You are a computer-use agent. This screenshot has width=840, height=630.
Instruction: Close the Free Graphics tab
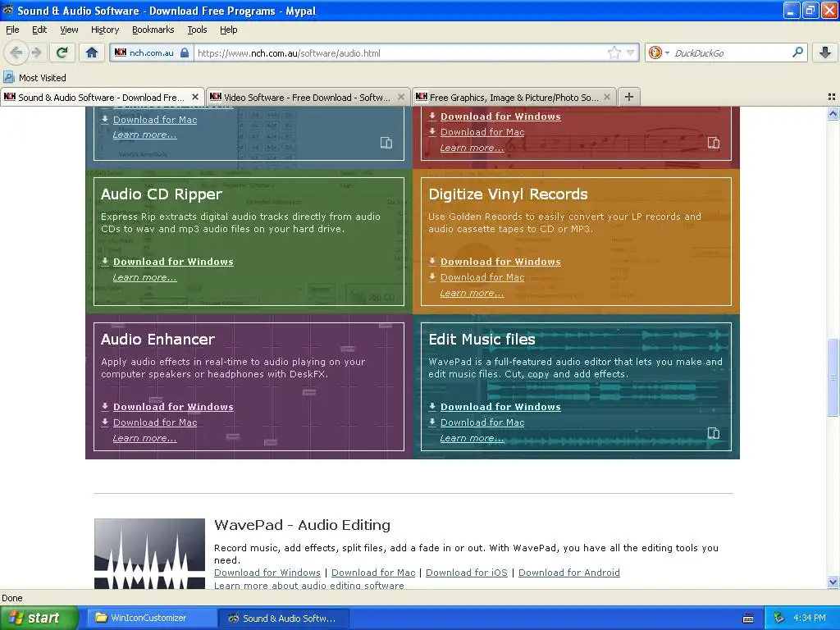pos(607,97)
